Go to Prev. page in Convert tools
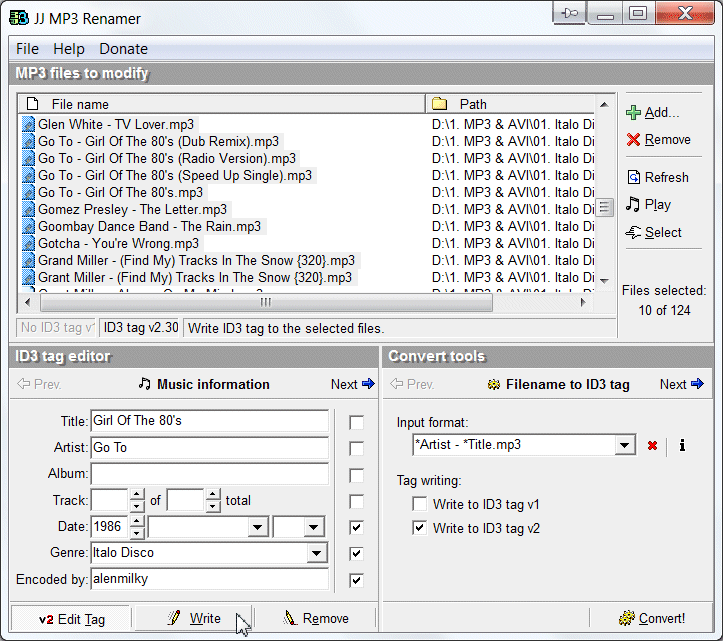 (x=412, y=384)
